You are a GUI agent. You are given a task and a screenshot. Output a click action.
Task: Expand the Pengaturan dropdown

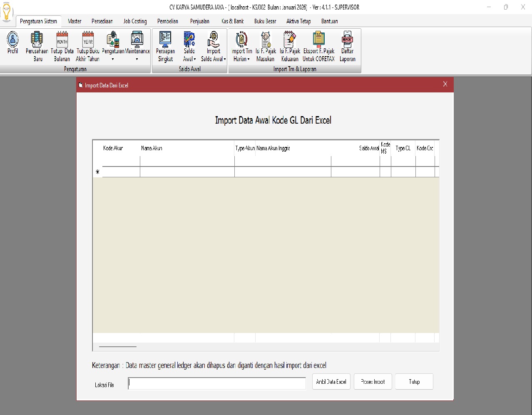pos(113,59)
